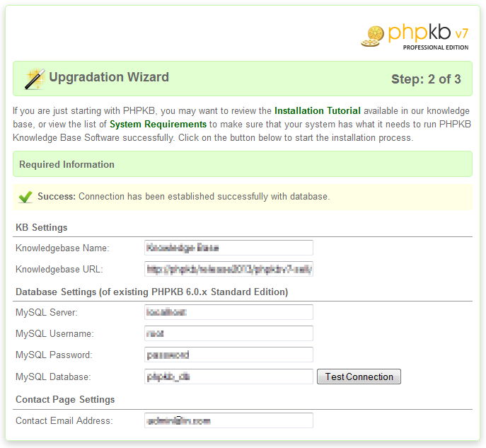Open the System Requirements link
This screenshot has width=486, height=448.
coord(158,124)
